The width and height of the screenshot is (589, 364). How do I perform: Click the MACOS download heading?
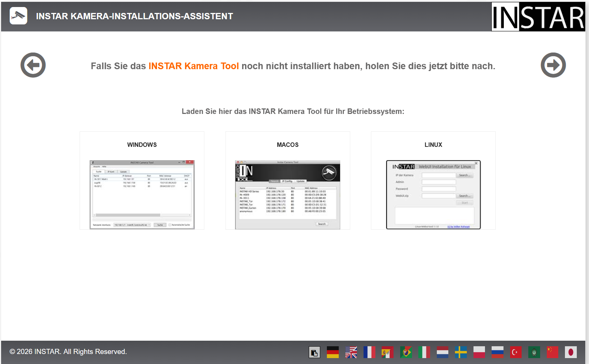point(288,145)
